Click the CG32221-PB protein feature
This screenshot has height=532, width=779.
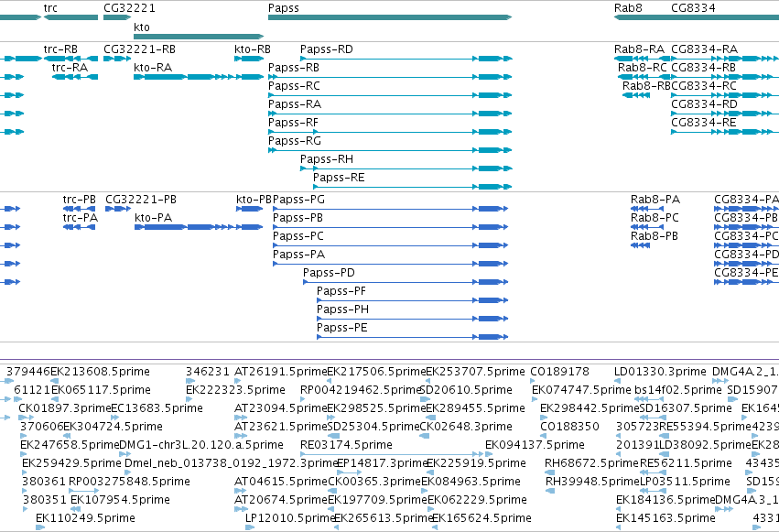[x=118, y=209]
